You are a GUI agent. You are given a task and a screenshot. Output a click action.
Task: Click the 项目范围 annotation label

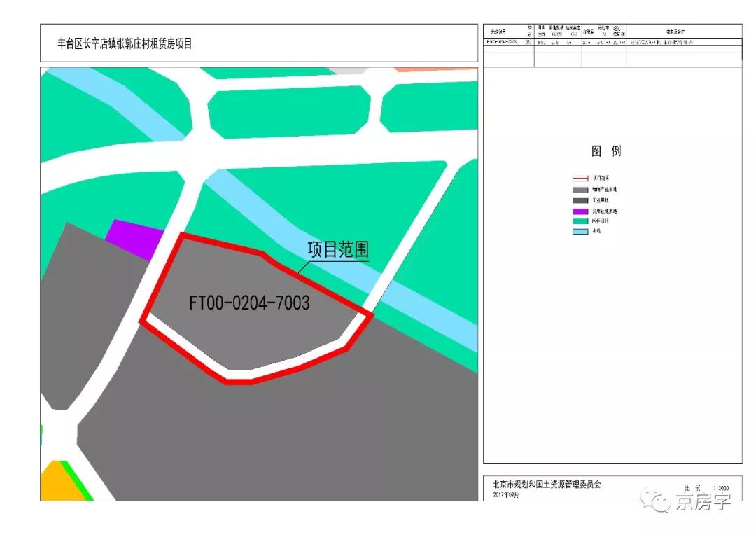339,248
